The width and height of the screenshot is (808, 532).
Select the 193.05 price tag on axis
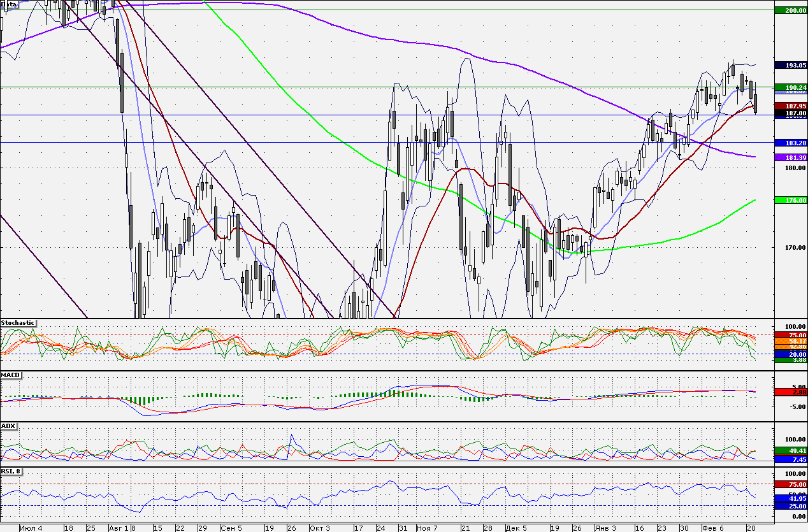[790, 65]
